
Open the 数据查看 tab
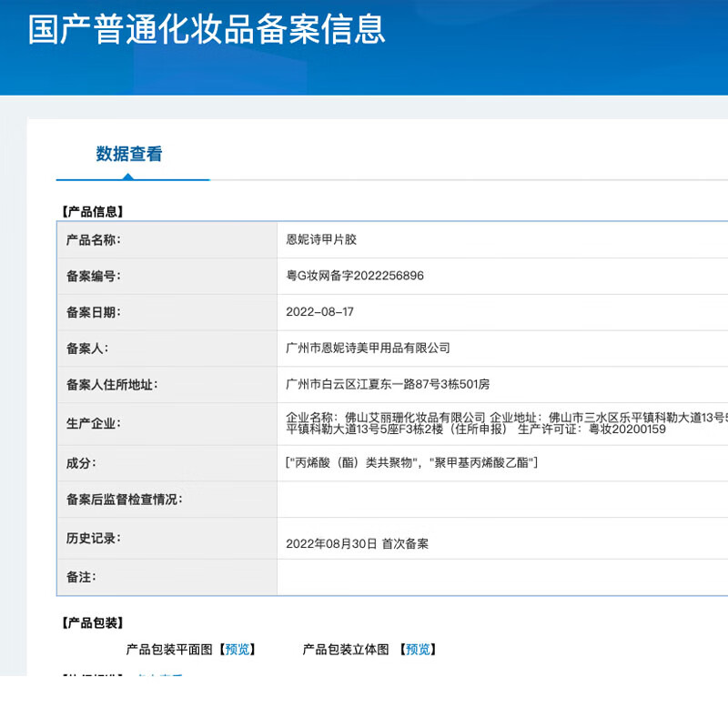tap(129, 155)
